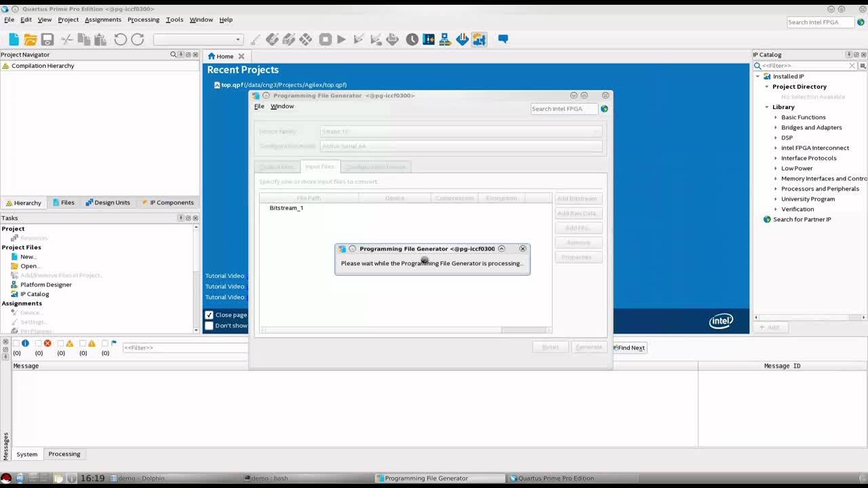Open Platform Designer from the Tasks list

pyautogui.click(x=45, y=285)
